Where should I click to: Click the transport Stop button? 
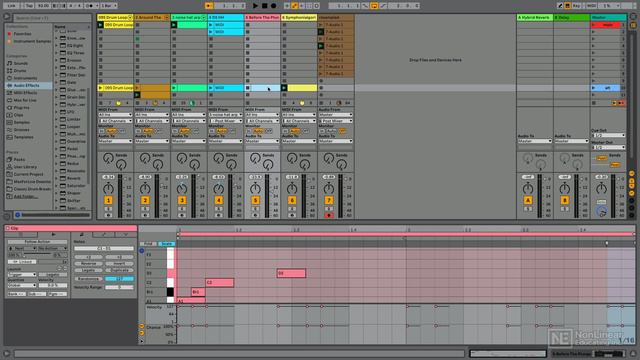coord(264,6)
